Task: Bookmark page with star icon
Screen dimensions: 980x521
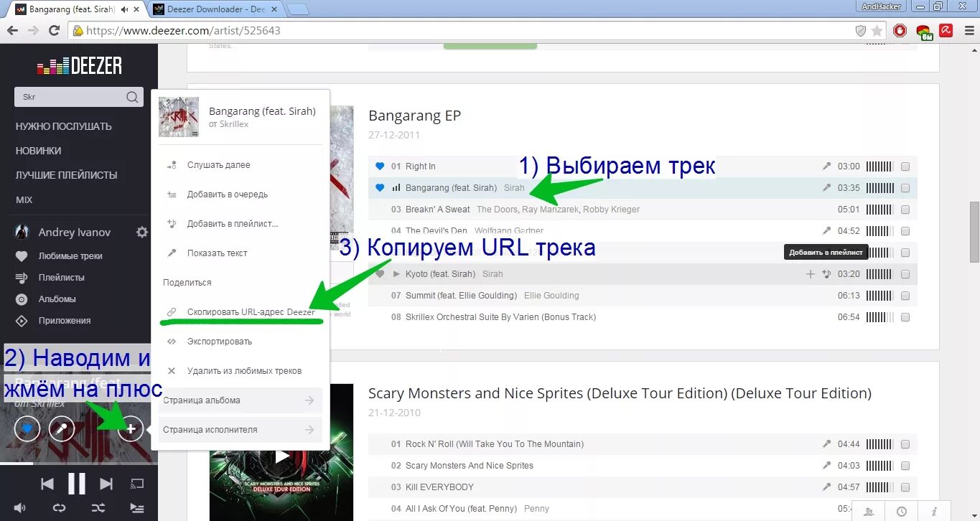Action: pos(877,31)
